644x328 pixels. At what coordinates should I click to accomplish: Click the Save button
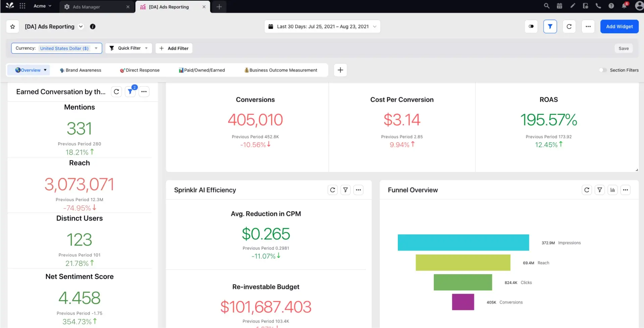pos(624,48)
